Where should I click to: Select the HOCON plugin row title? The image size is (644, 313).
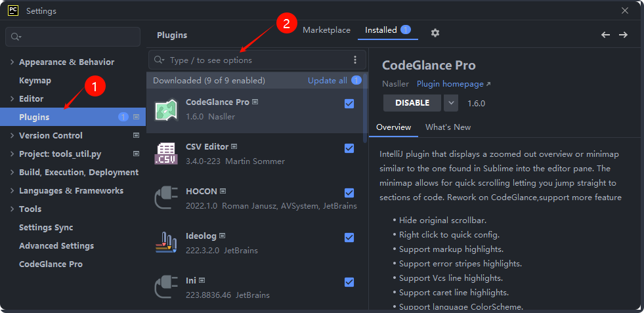coord(202,192)
